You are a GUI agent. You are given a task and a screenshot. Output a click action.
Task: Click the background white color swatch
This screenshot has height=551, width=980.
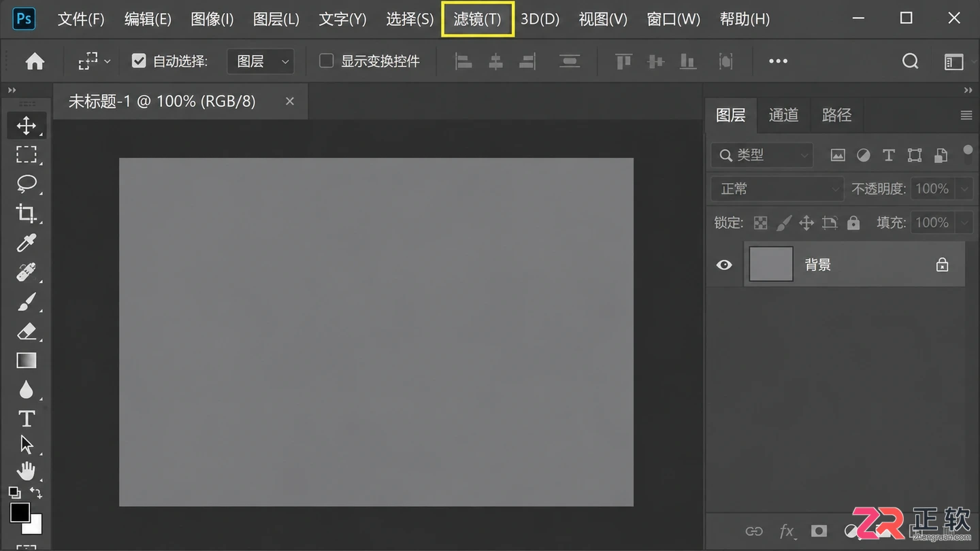tap(35, 525)
